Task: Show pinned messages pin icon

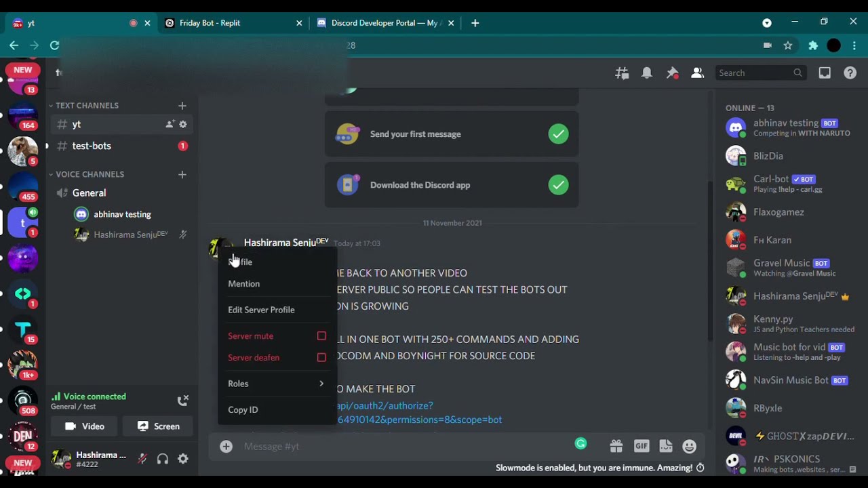Action: 672,73
